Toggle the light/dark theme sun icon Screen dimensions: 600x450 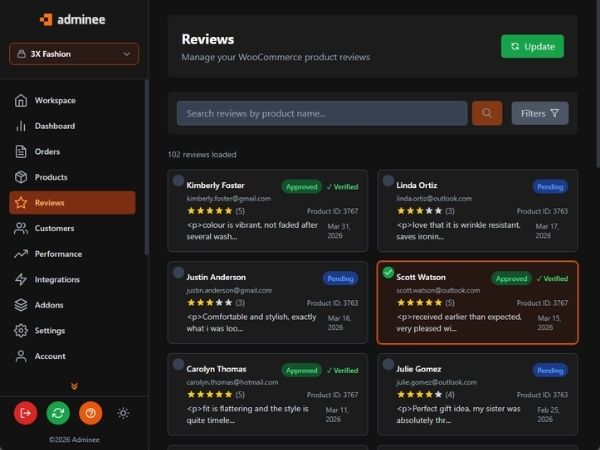pos(123,412)
